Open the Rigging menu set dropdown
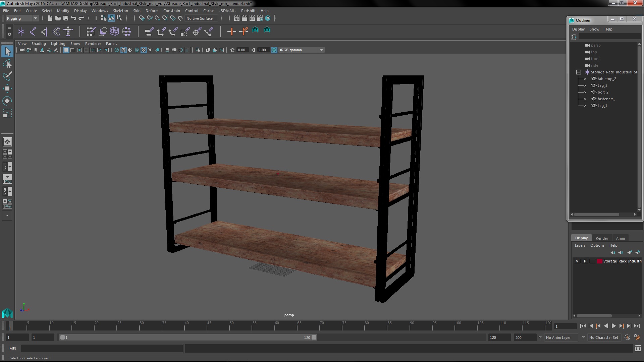The height and width of the screenshot is (362, 644). click(22, 18)
